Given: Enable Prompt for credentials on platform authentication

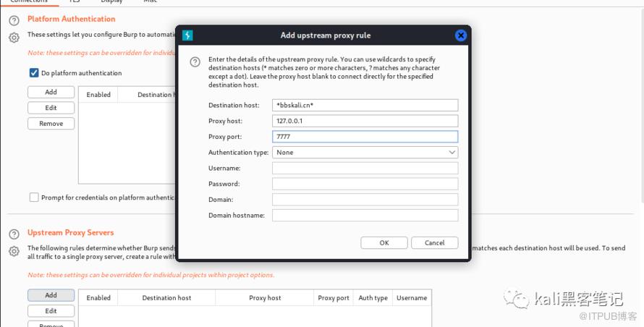Looking at the screenshot, I should pyautogui.click(x=34, y=198).
